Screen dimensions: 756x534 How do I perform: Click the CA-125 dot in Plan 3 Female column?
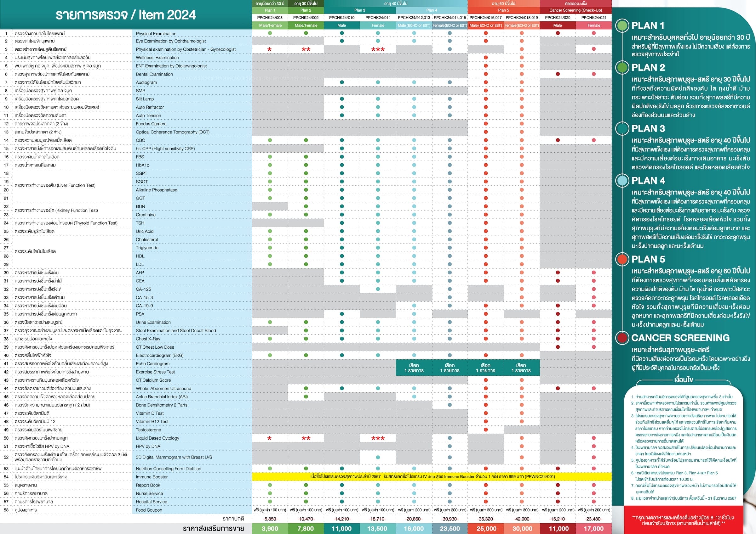pyautogui.click(x=378, y=289)
